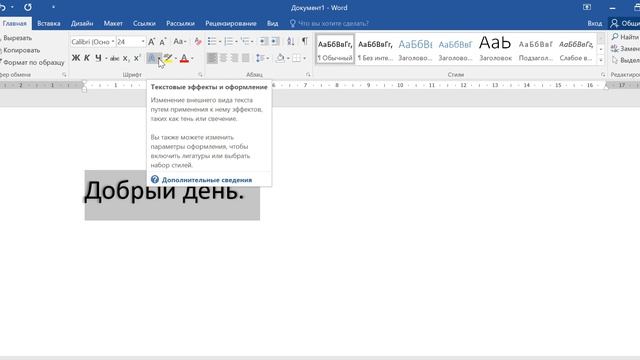Click the borders icon
640x360 pixels.
pyautogui.click(x=296, y=58)
